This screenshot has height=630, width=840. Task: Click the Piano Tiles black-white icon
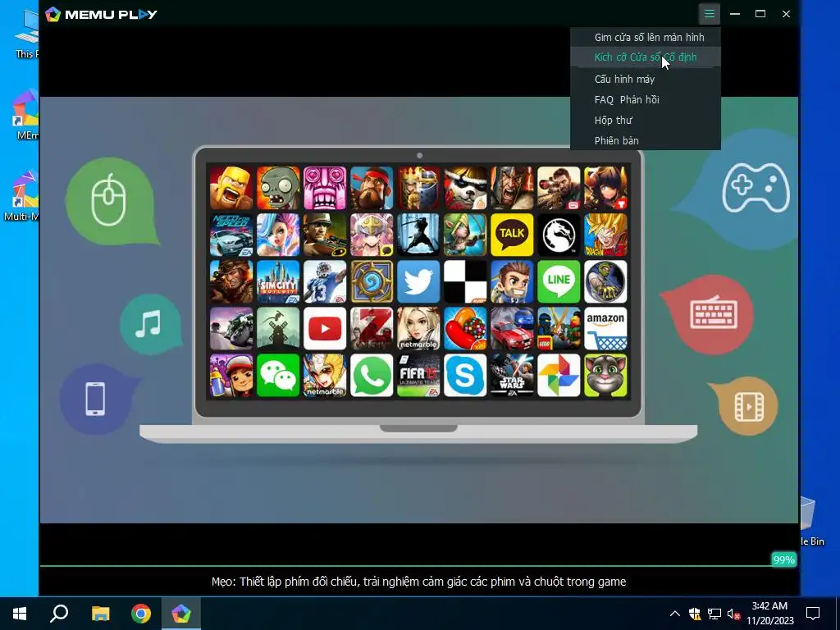465,282
